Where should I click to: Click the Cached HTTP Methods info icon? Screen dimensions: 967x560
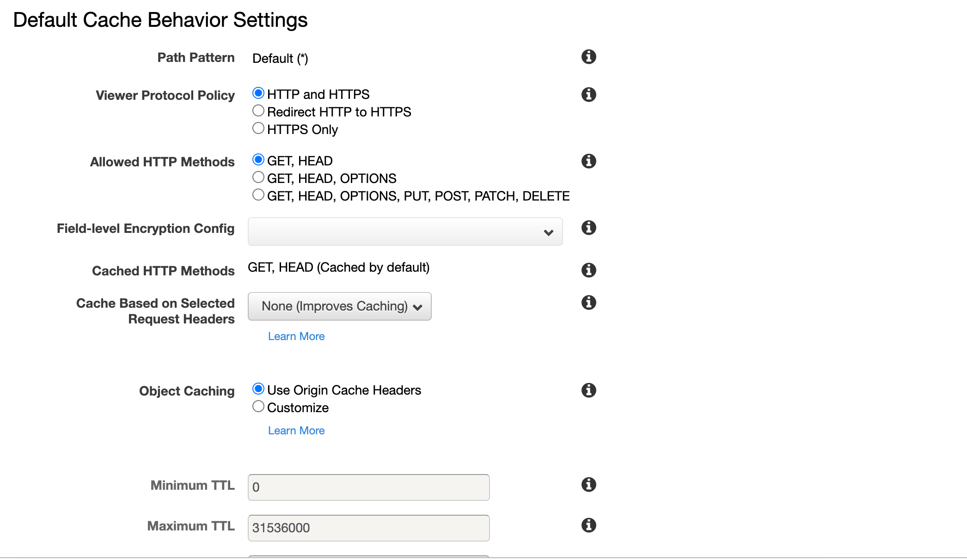tap(588, 270)
